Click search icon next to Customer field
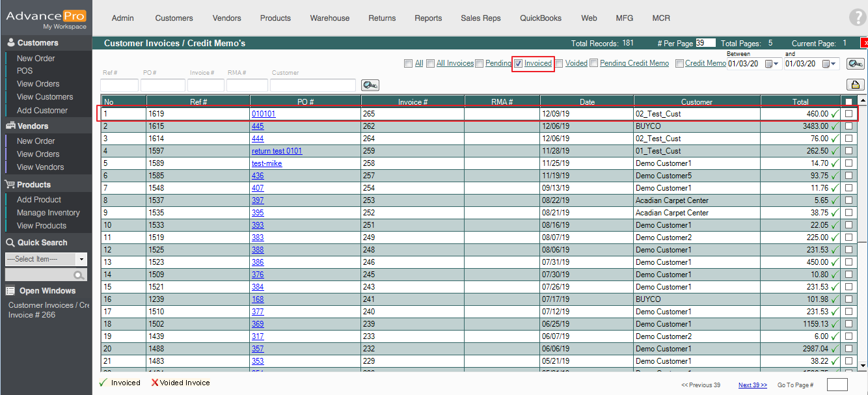868x395 pixels. [x=370, y=85]
